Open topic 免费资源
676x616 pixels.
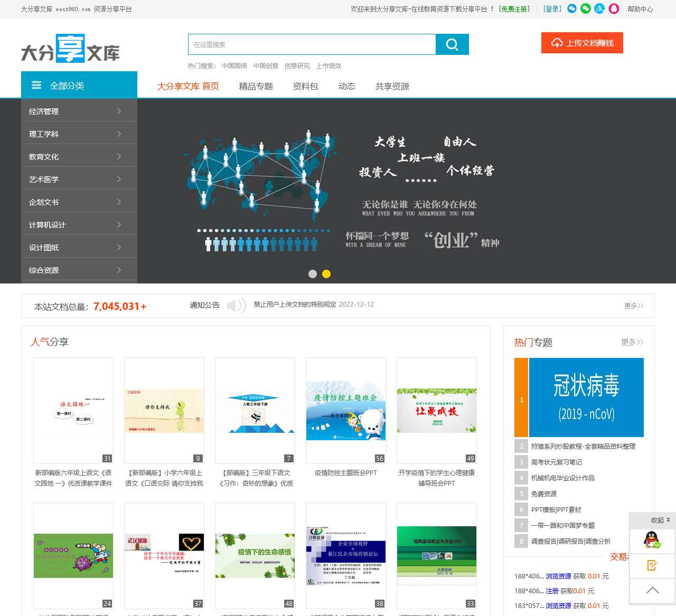coord(543,494)
